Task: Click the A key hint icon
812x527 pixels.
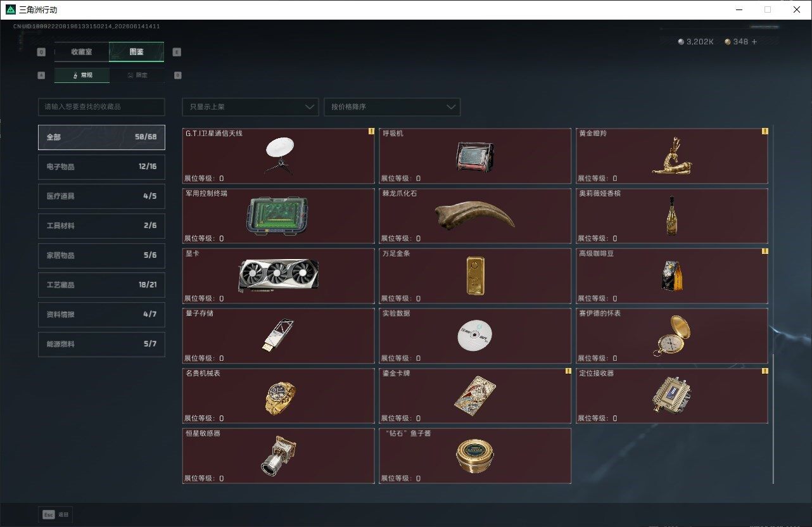Action: [x=41, y=75]
